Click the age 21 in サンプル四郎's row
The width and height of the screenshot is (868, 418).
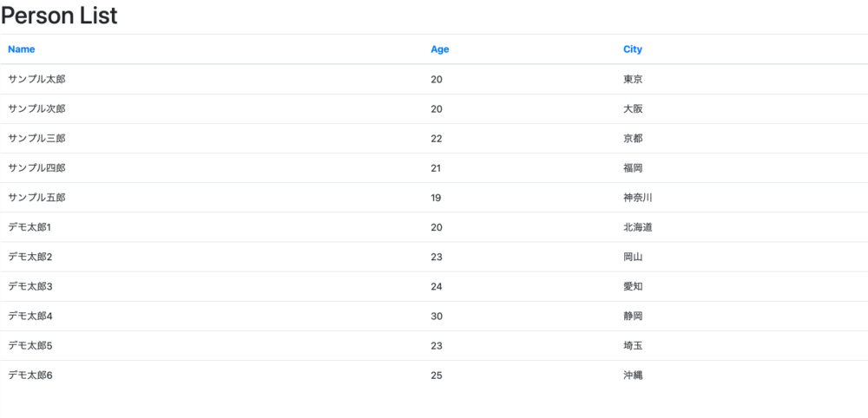tap(436, 168)
